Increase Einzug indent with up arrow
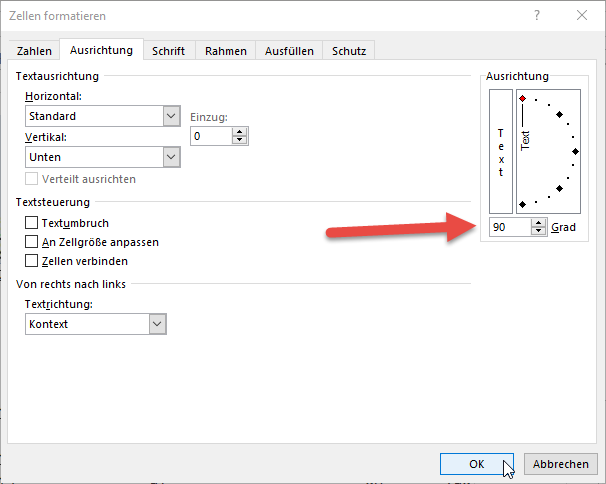606x484 pixels. click(239, 130)
